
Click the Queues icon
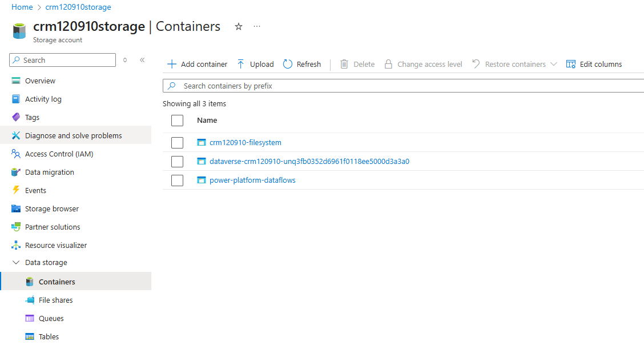pyautogui.click(x=30, y=318)
